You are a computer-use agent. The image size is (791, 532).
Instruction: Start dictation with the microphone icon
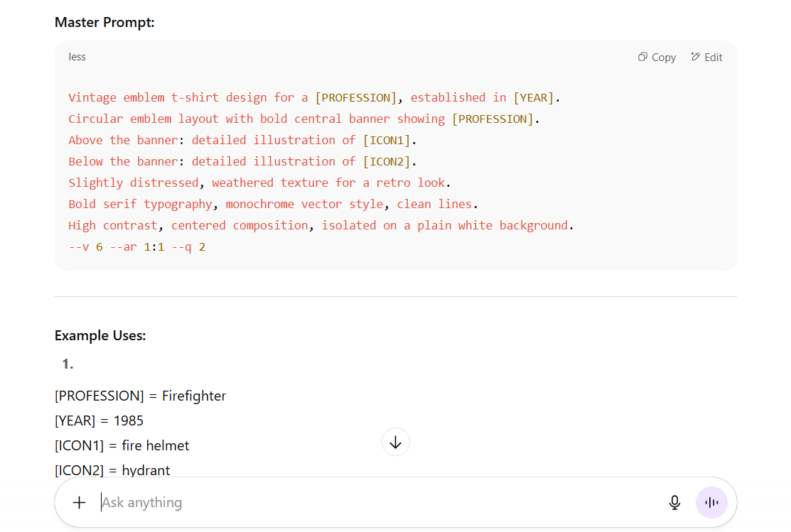674,503
